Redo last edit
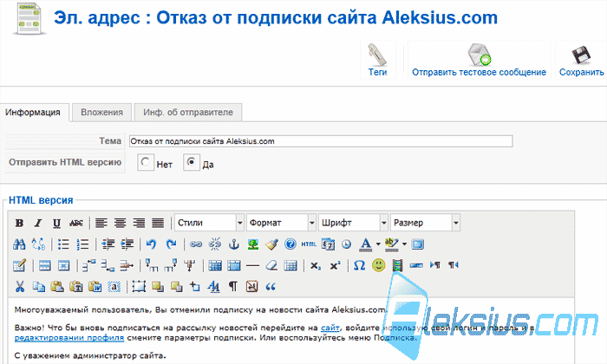 coord(171,244)
